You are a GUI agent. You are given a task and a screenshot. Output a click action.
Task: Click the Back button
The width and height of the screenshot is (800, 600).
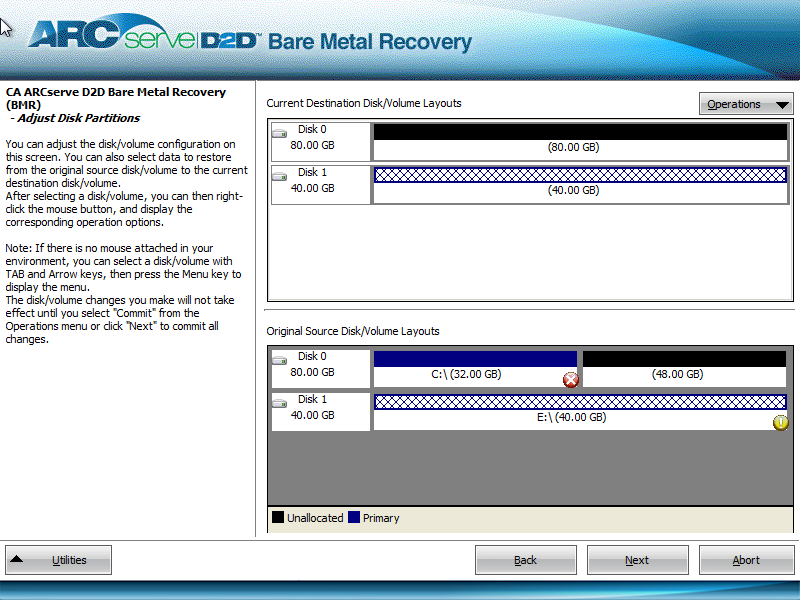coord(526,560)
